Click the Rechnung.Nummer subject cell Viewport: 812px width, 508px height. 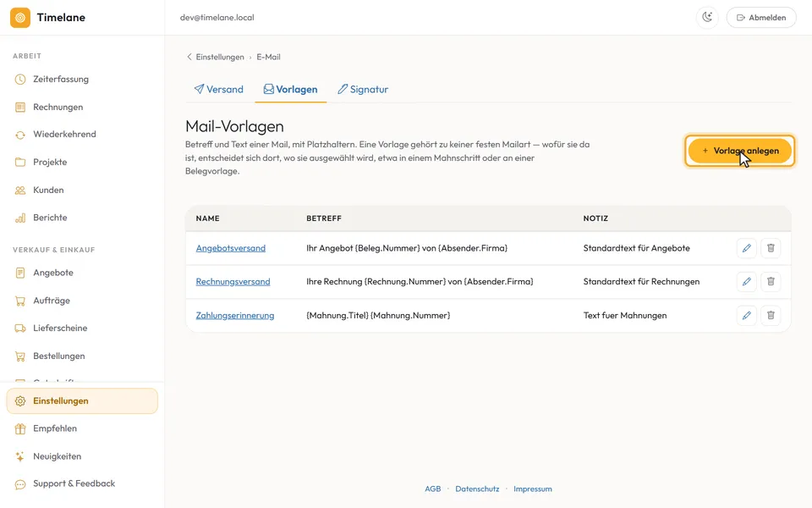(420, 281)
